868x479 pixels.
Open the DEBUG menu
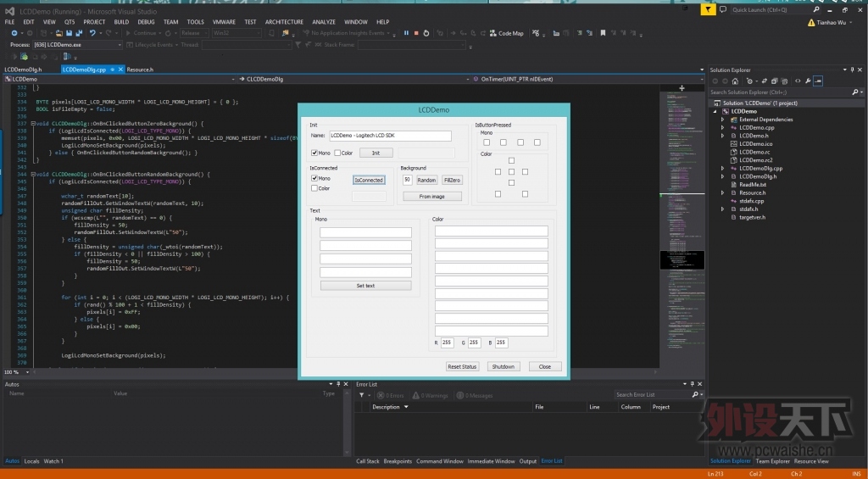[146, 22]
